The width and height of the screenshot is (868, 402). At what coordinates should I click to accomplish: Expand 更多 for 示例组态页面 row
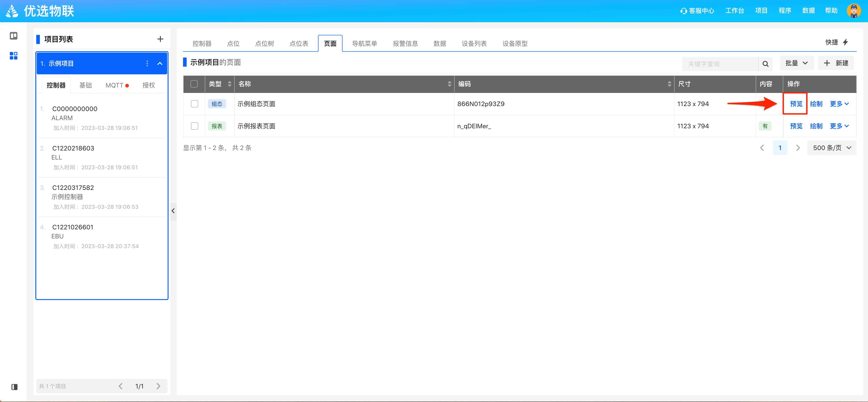(x=839, y=104)
